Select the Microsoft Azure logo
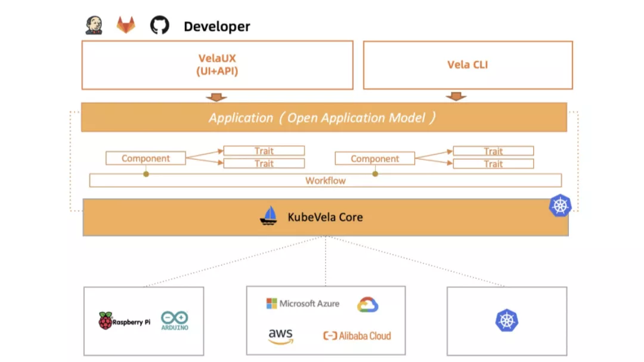The image size is (644, 362). pyautogui.click(x=303, y=304)
